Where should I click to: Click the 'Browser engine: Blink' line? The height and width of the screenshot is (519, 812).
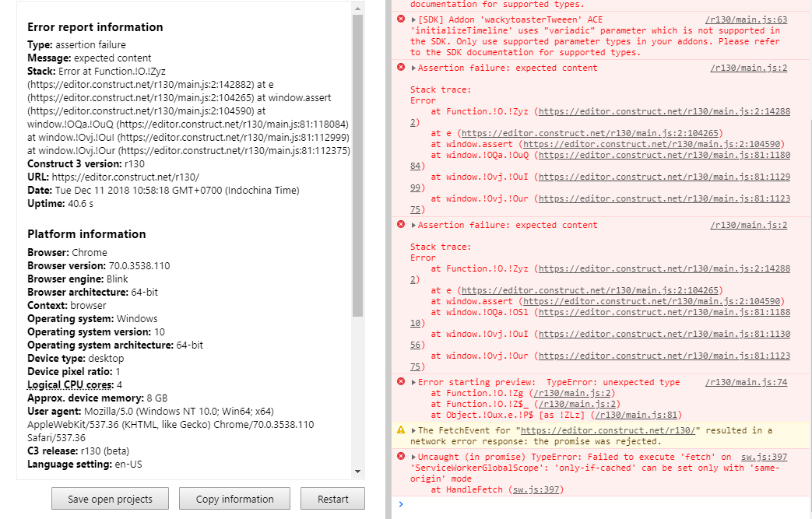coord(78,279)
